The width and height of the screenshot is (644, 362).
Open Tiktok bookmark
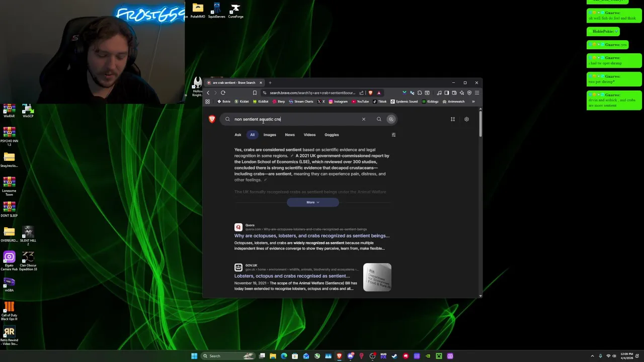(380, 102)
